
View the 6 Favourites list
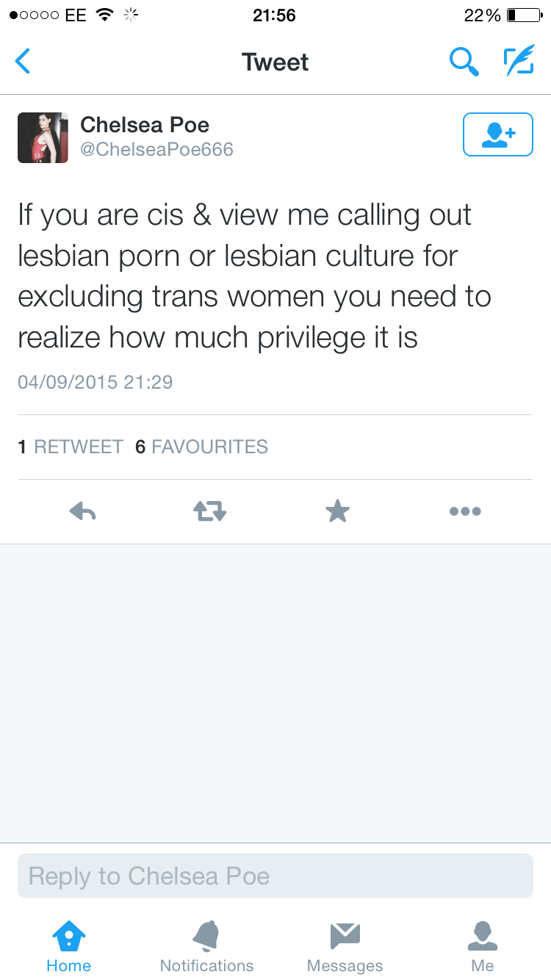(201, 447)
